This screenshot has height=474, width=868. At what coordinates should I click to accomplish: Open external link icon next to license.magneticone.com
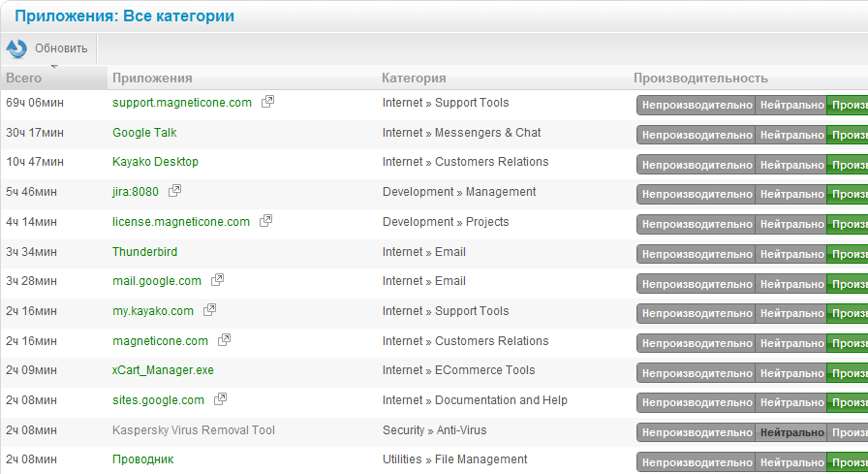click(266, 220)
